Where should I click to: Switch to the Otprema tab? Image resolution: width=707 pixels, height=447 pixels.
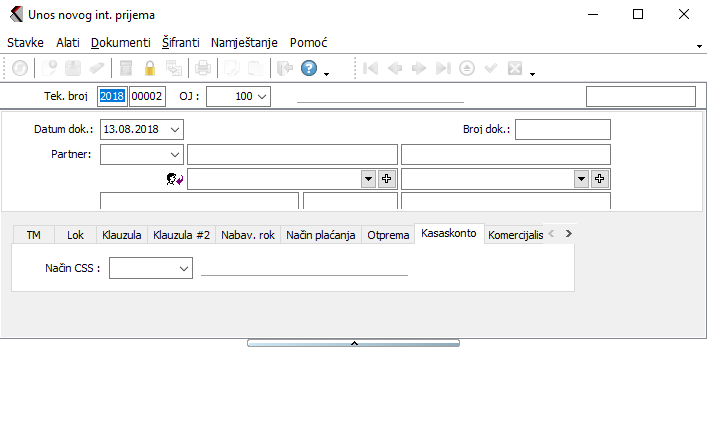(x=388, y=235)
